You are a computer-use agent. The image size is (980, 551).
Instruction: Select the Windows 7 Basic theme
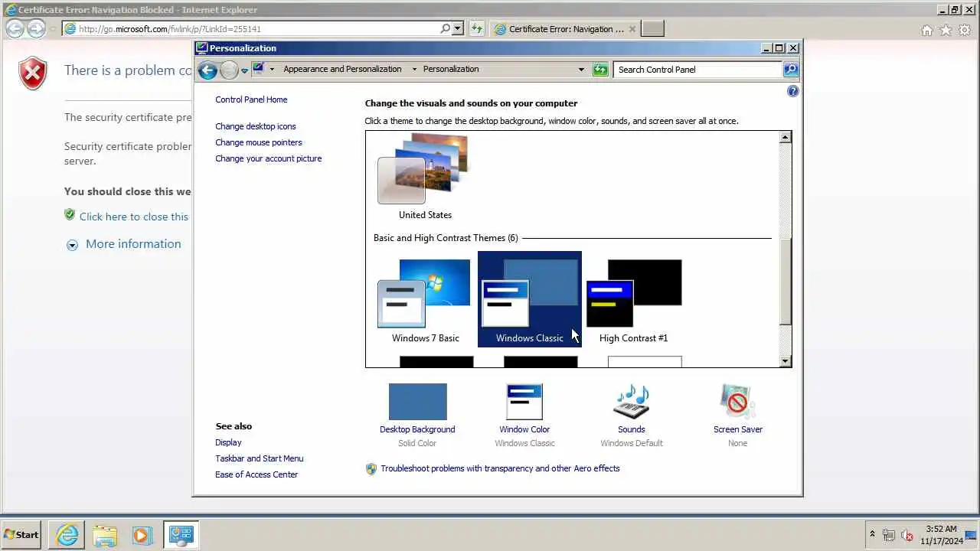tap(425, 300)
